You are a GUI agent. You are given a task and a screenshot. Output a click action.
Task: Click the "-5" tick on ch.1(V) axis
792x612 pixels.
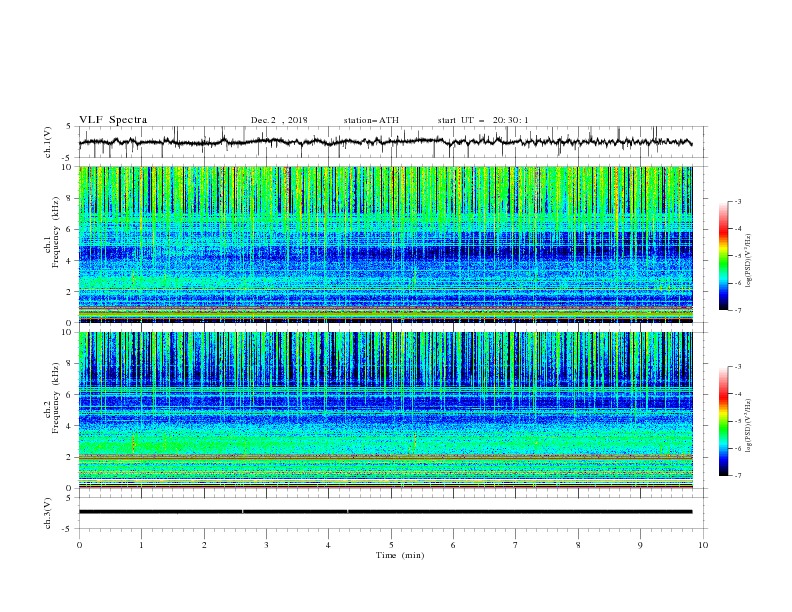pos(68,158)
